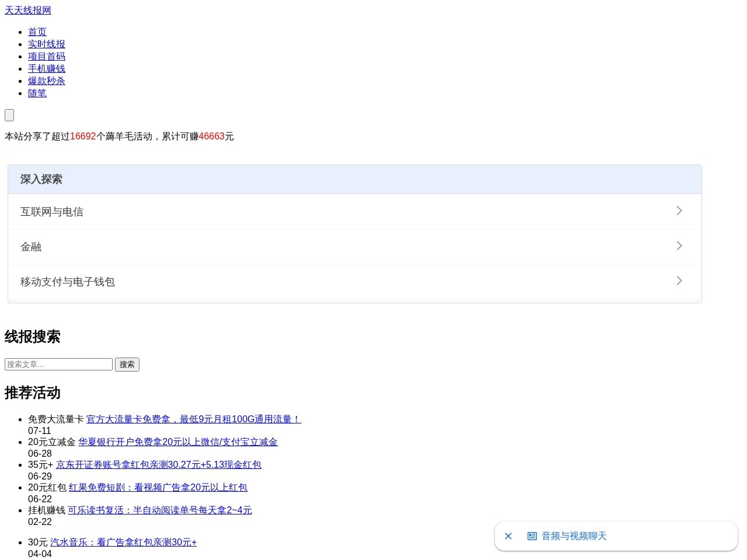The image size is (747, 560).
Task: Click the 天天线报网 site title link
Action: click(x=28, y=10)
